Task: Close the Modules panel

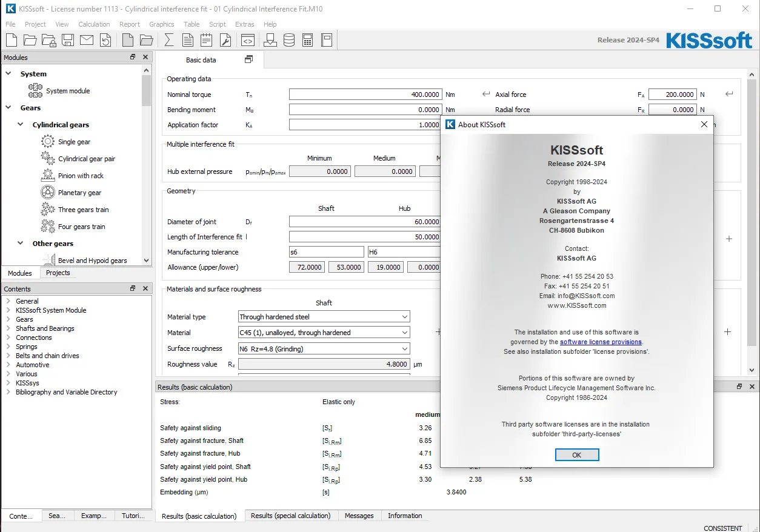Action: point(145,57)
